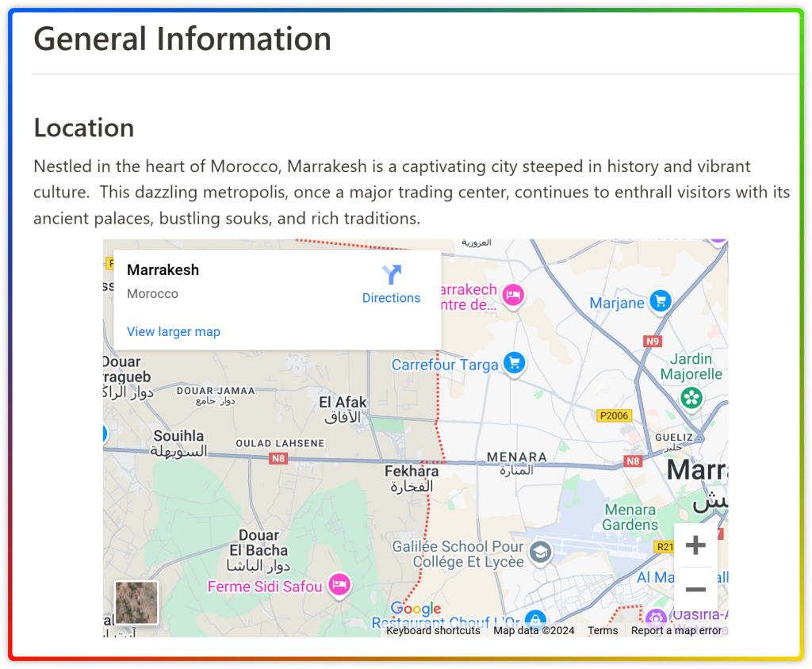Click the Carrefour Targa label
Image resolution: width=812 pixels, height=669 pixels.
pyautogui.click(x=444, y=365)
